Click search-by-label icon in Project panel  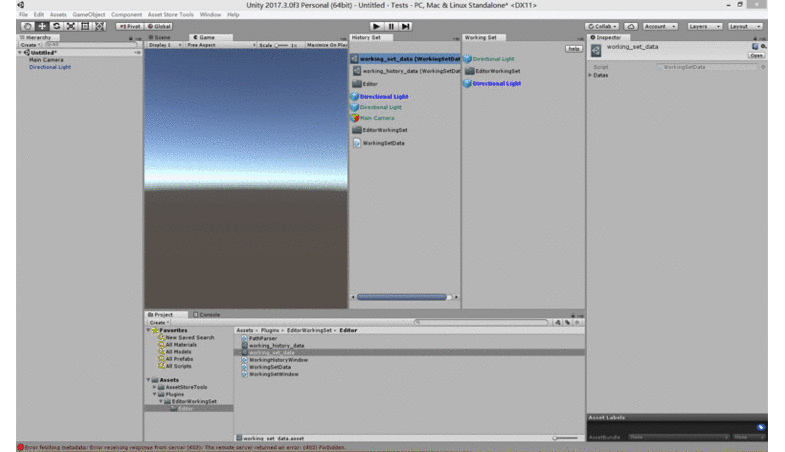coord(568,322)
